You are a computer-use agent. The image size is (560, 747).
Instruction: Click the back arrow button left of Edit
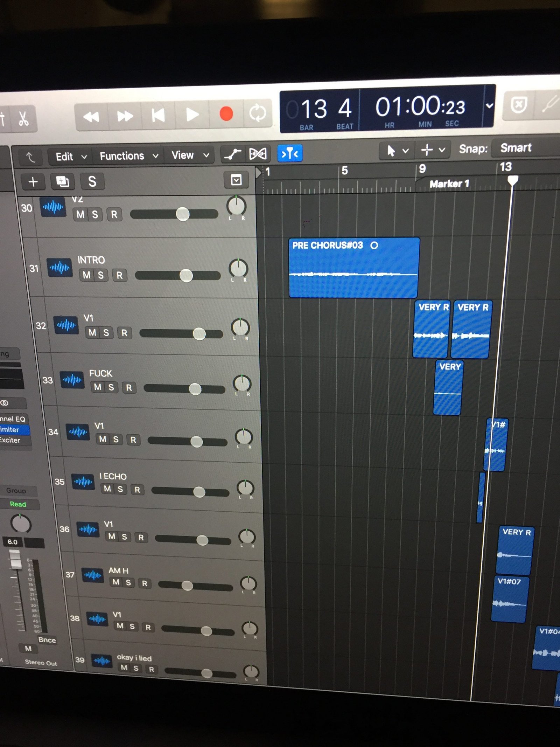tap(31, 157)
